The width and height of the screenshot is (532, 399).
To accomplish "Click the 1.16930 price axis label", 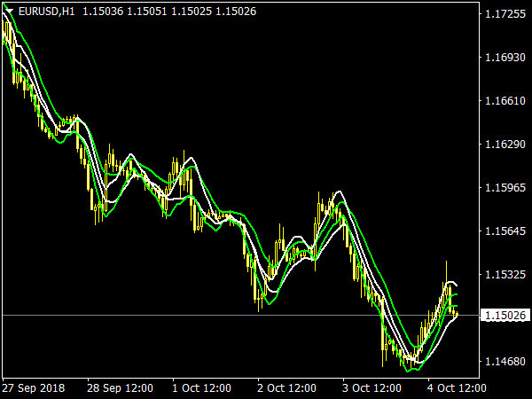I will (505, 58).
